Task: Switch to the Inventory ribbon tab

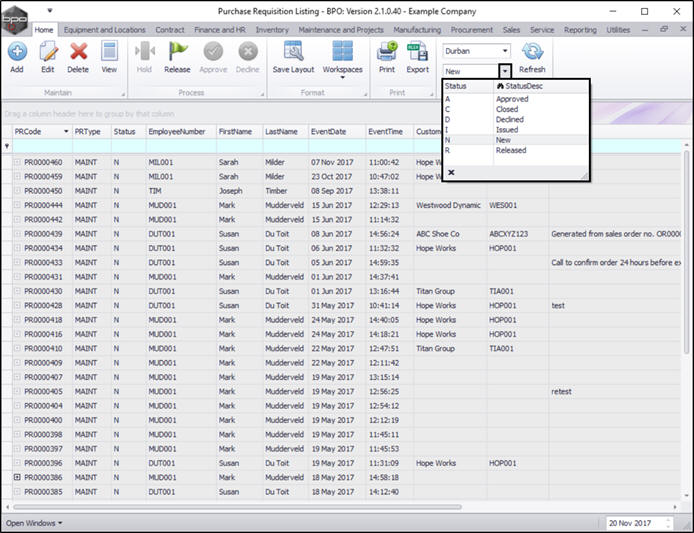Action: point(272,30)
